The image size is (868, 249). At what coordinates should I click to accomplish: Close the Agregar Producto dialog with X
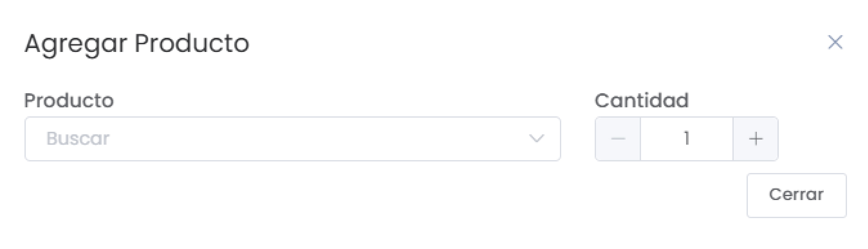click(x=835, y=43)
